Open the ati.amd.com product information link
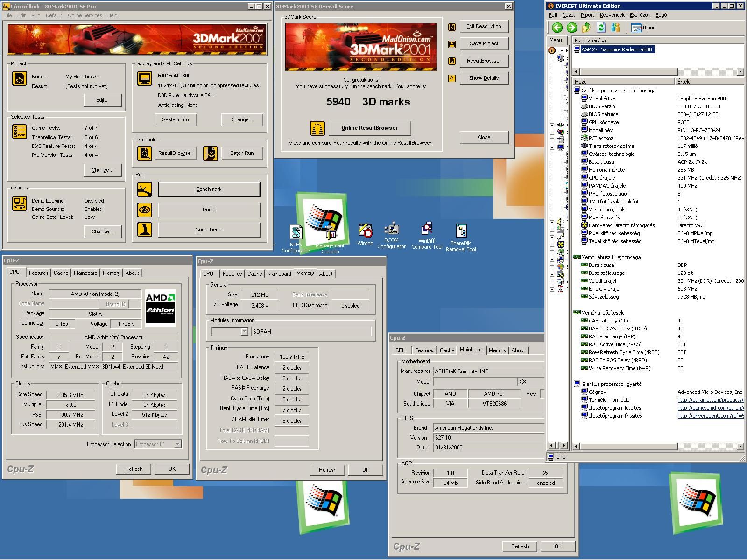The width and height of the screenshot is (747, 560). point(710,400)
